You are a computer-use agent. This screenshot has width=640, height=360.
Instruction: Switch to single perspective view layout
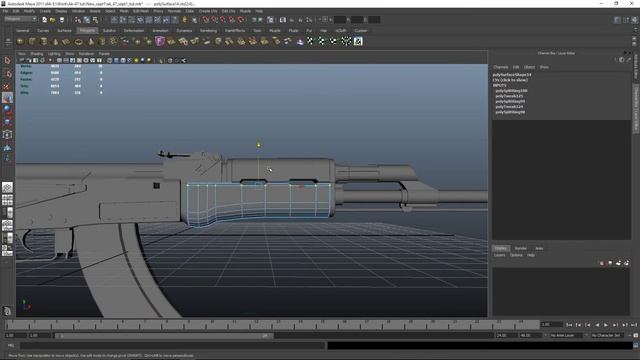coord(7,187)
